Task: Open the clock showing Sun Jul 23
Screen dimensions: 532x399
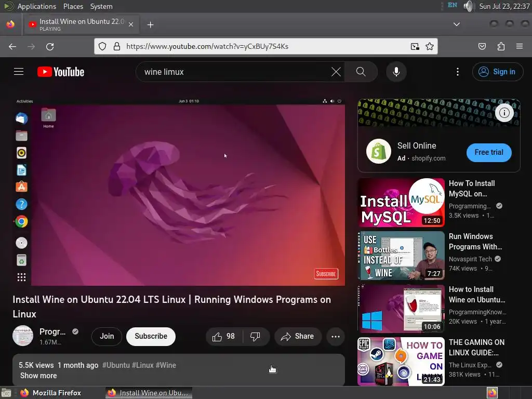Action: [504, 6]
